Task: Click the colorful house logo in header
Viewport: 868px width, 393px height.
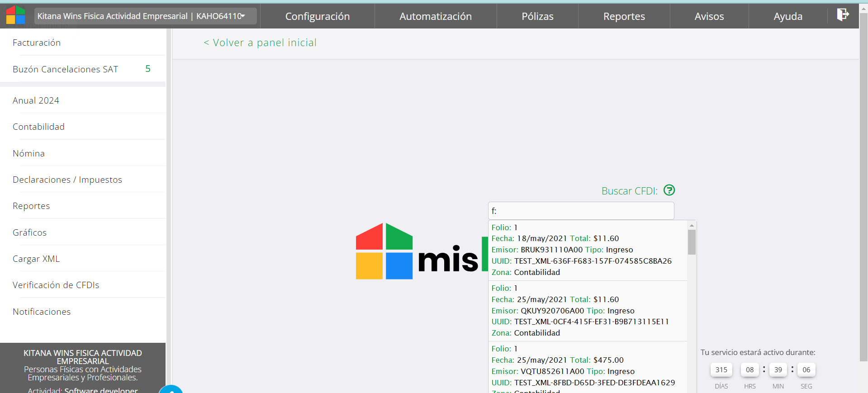Action: click(15, 15)
